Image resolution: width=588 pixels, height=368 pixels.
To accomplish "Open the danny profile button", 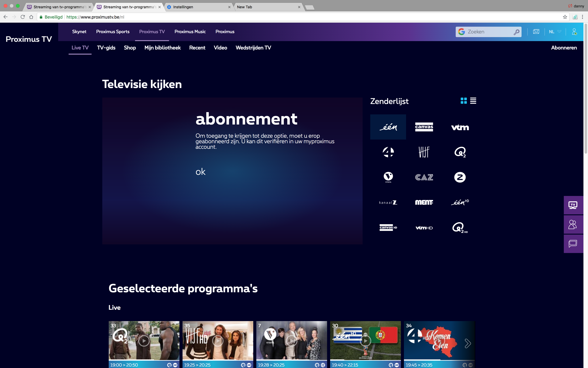I will coord(576,6).
